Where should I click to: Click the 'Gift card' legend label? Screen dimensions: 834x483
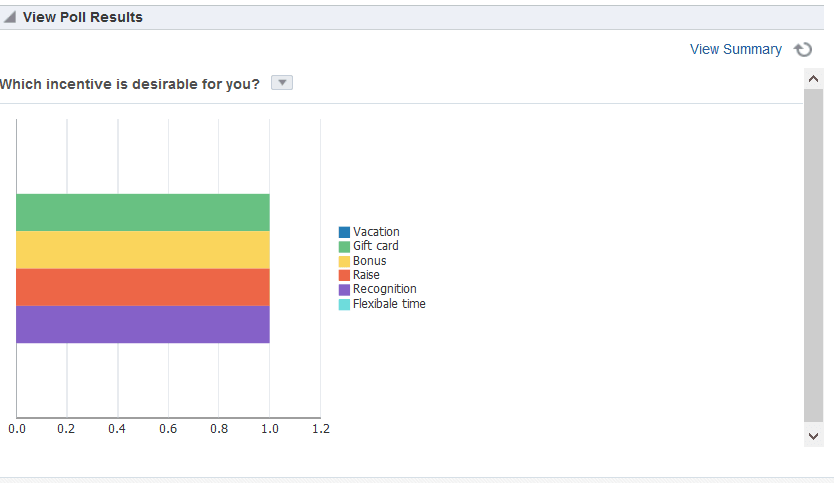point(376,246)
